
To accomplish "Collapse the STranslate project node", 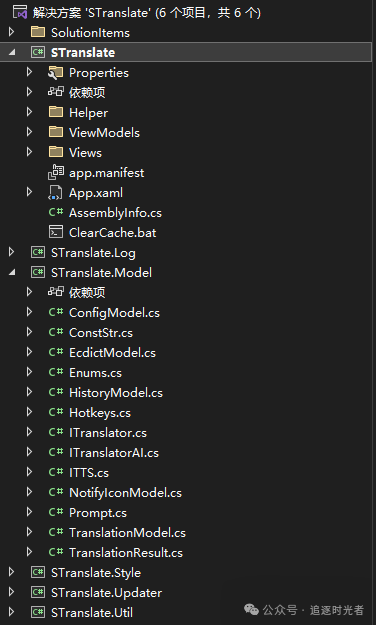I will pyautogui.click(x=12, y=52).
